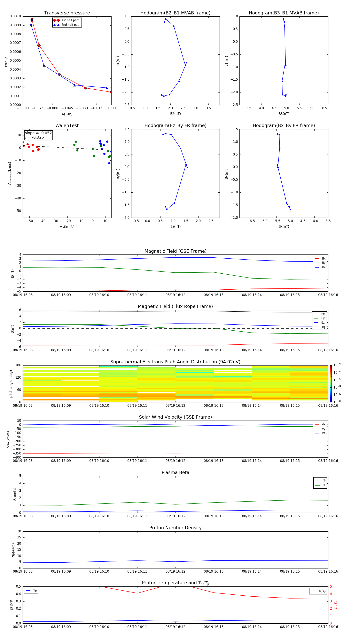
Task: Click the "Bz'" legend entry in flux rope plot
Action: [320, 323]
